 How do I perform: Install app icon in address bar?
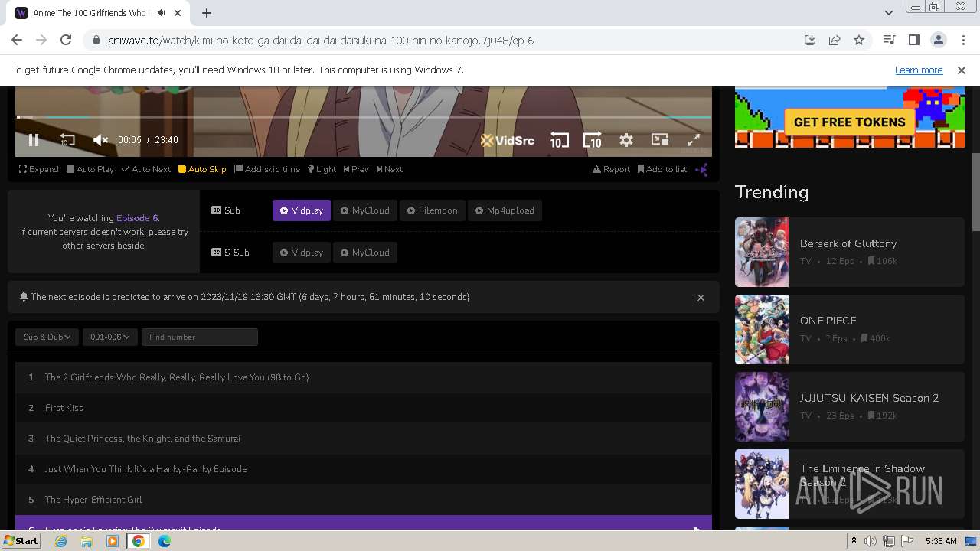(810, 40)
